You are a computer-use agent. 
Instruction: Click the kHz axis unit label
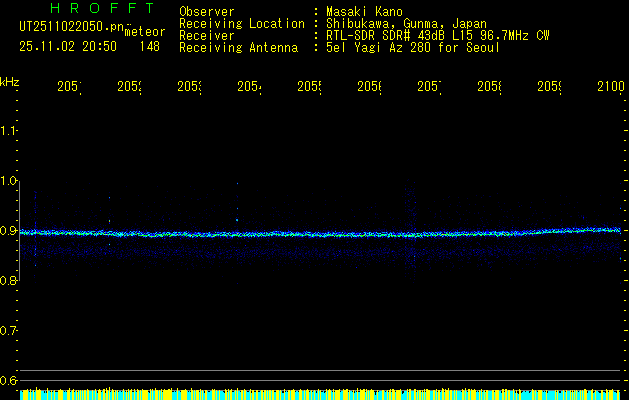[10, 81]
